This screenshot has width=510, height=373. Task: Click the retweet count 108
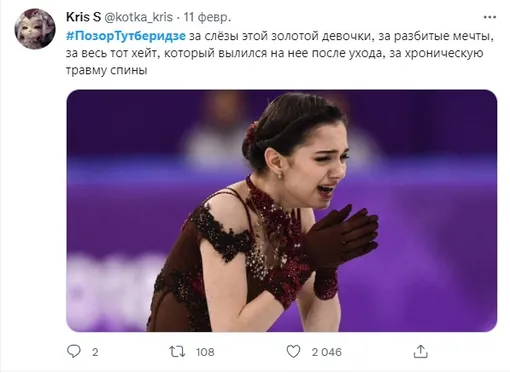pyautogui.click(x=205, y=352)
